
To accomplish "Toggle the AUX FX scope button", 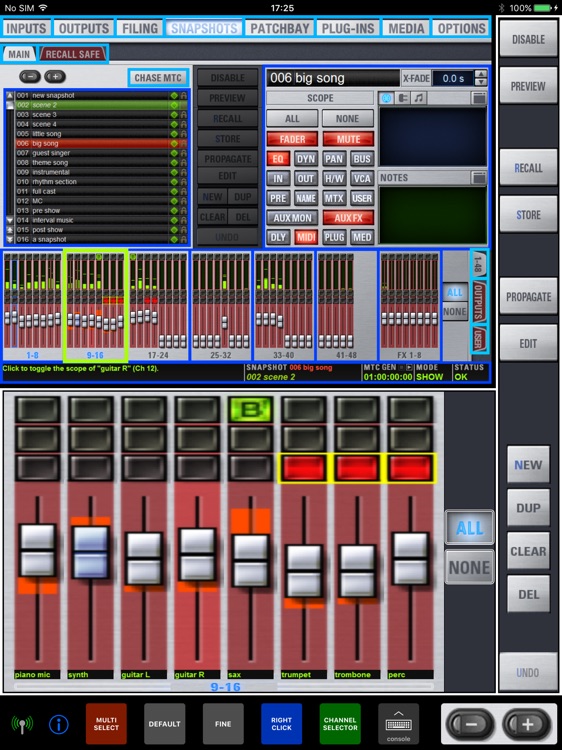I will [348, 218].
